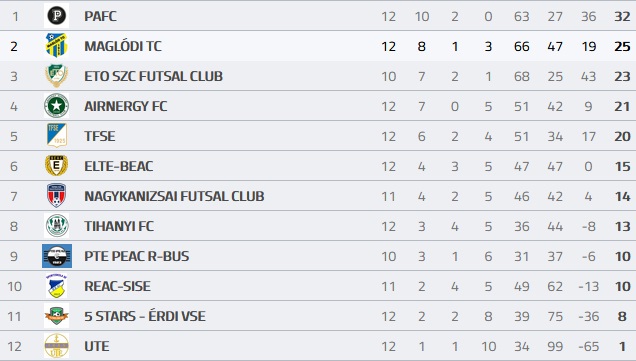Click PAFC's 32 points value
This screenshot has height=361, width=636.
click(x=622, y=17)
